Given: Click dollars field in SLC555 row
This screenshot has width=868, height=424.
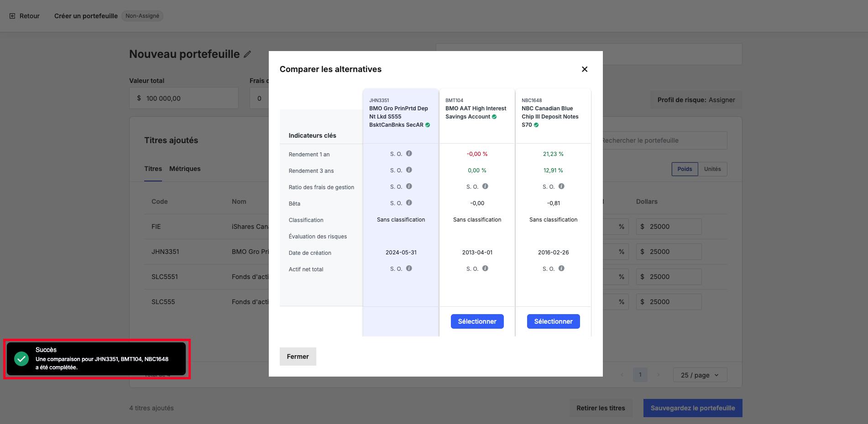Looking at the screenshot, I should click(669, 302).
